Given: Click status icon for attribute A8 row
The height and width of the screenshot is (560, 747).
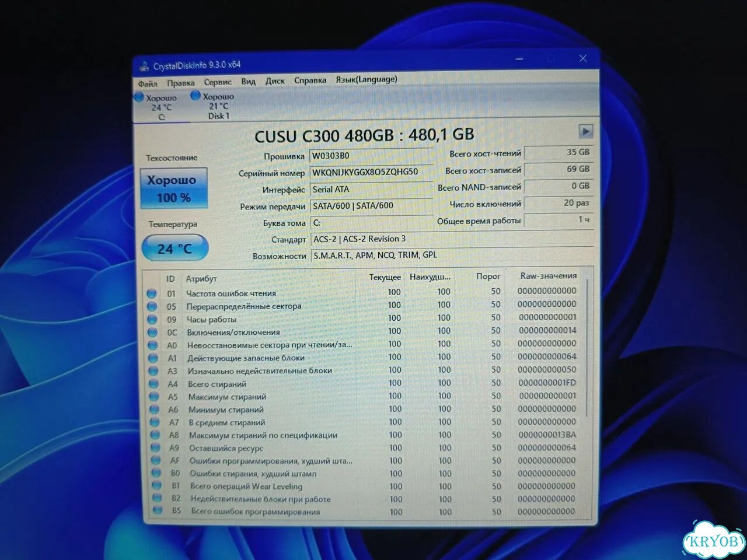Looking at the screenshot, I should 155,435.
